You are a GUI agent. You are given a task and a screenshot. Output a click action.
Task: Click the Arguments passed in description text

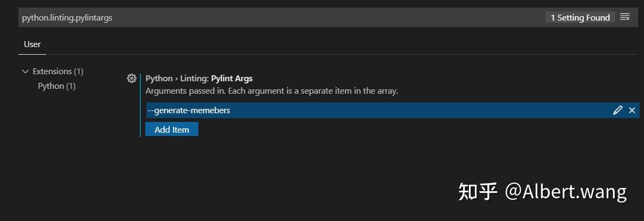(272, 91)
